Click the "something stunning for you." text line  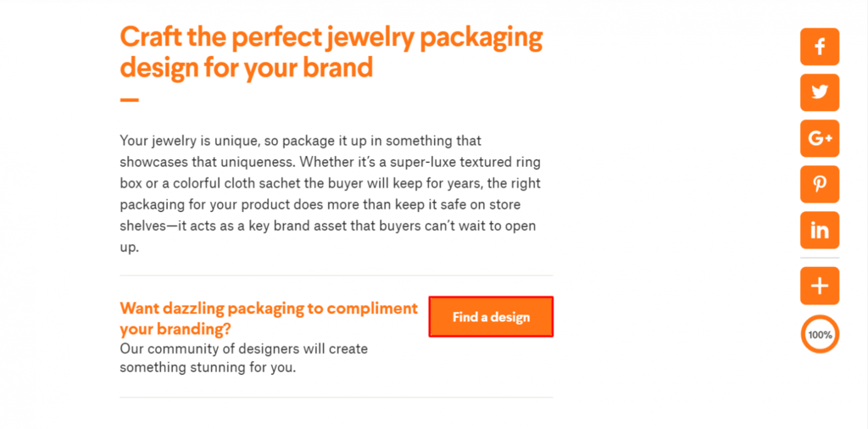click(x=208, y=368)
